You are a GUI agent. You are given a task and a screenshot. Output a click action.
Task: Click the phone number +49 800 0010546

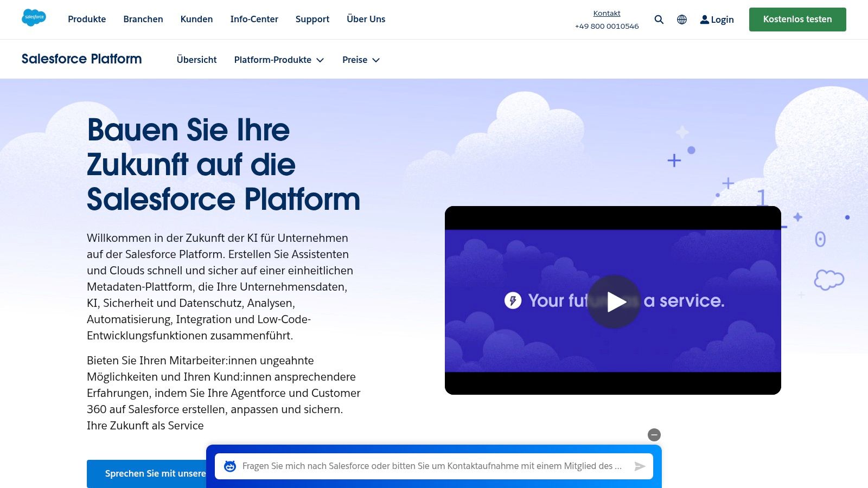pyautogui.click(x=607, y=26)
